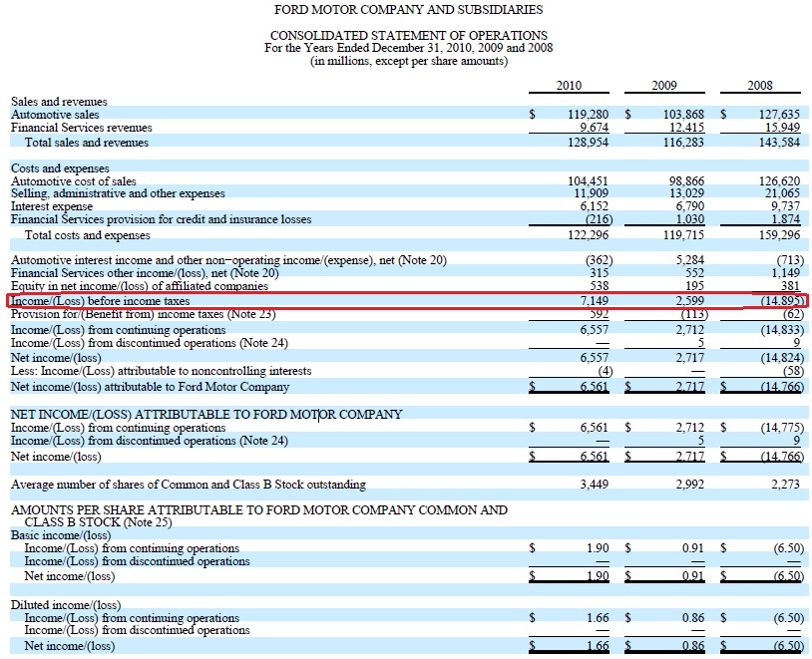Select the 2,599 pre-tax income value
Screen dimensions: 812x659
tap(689, 301)
